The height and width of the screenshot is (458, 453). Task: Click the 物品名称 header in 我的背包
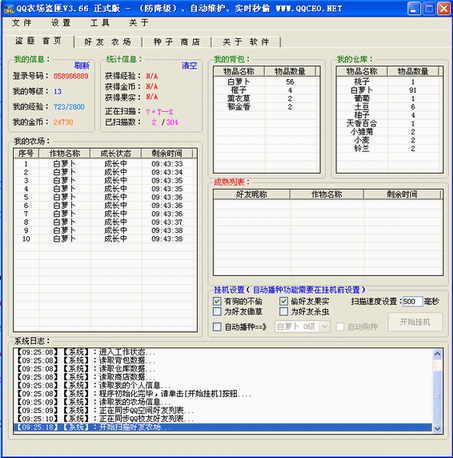(x=239, y=71)
